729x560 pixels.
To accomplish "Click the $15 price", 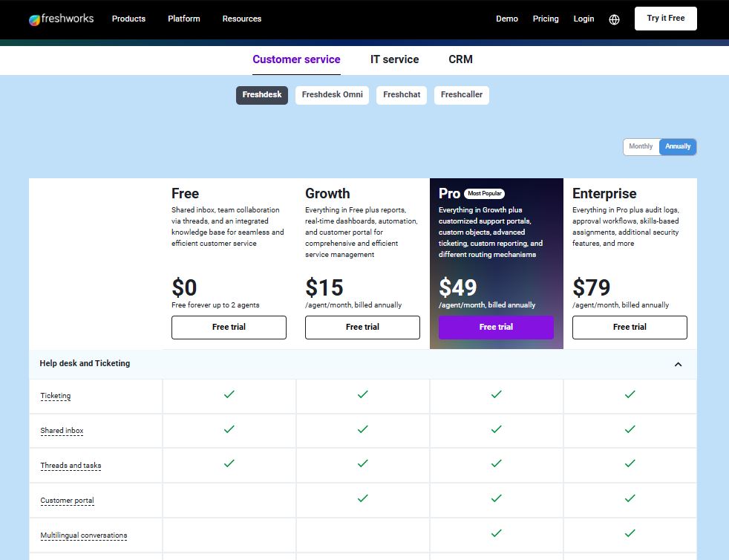I will (324, 287).
